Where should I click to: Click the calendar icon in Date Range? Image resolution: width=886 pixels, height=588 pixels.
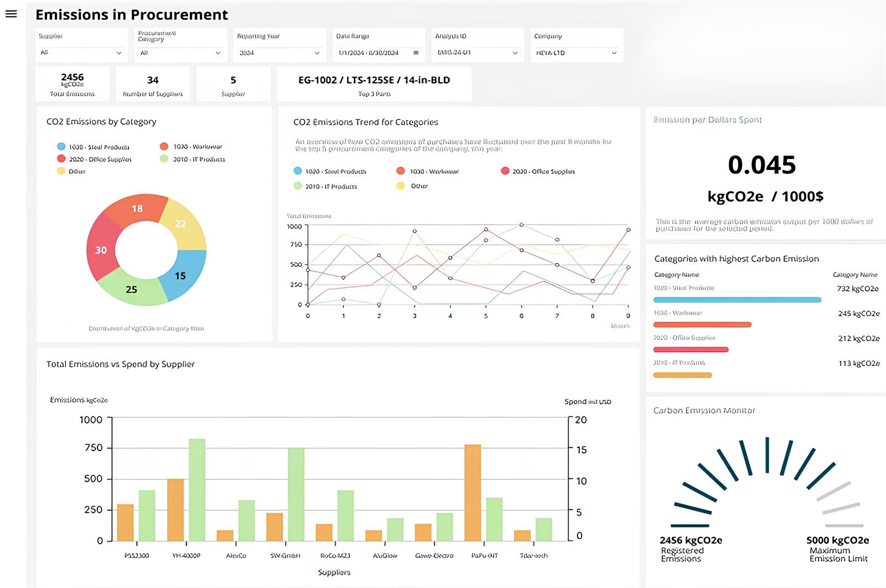416,53
